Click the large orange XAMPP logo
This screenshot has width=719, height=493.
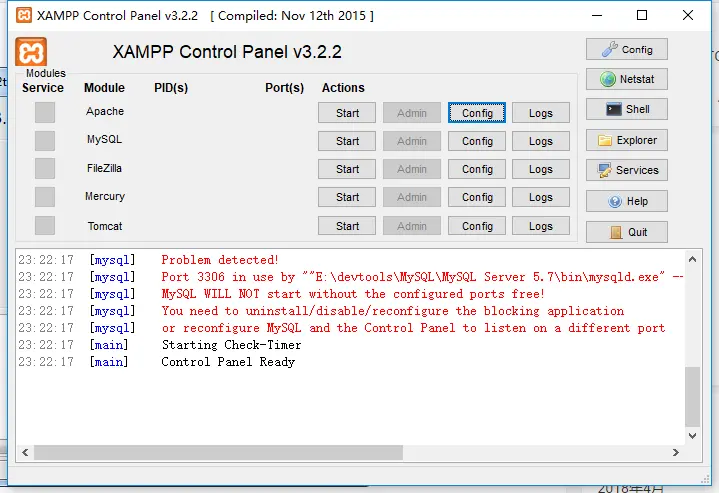31,51
